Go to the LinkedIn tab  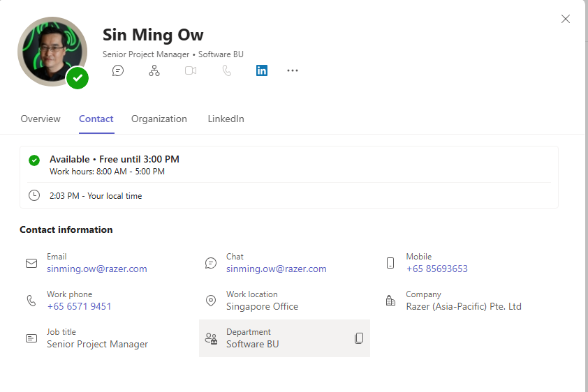(x=226, y=119)
